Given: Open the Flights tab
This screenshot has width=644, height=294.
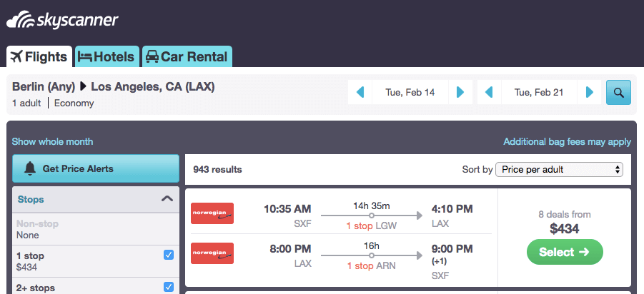Looking at the screenshot, I should click(x=39, y=56).
